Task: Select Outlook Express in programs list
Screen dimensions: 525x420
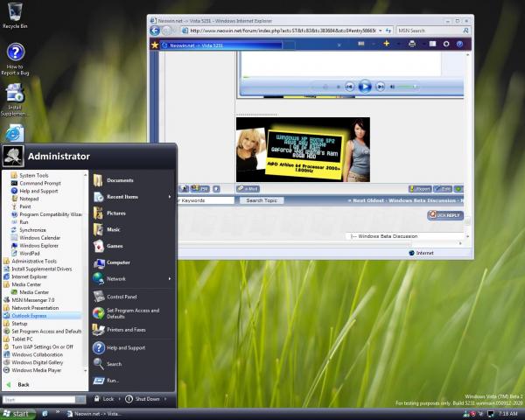Action: coord(37,315)
